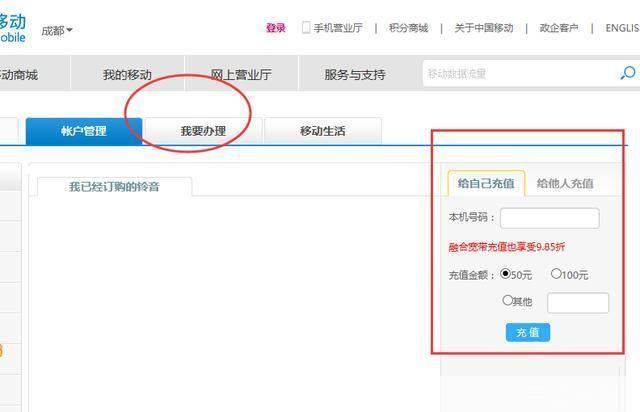Open the 积分商城 link
This screenshot has height=412, width=640.
coord(408,28)
